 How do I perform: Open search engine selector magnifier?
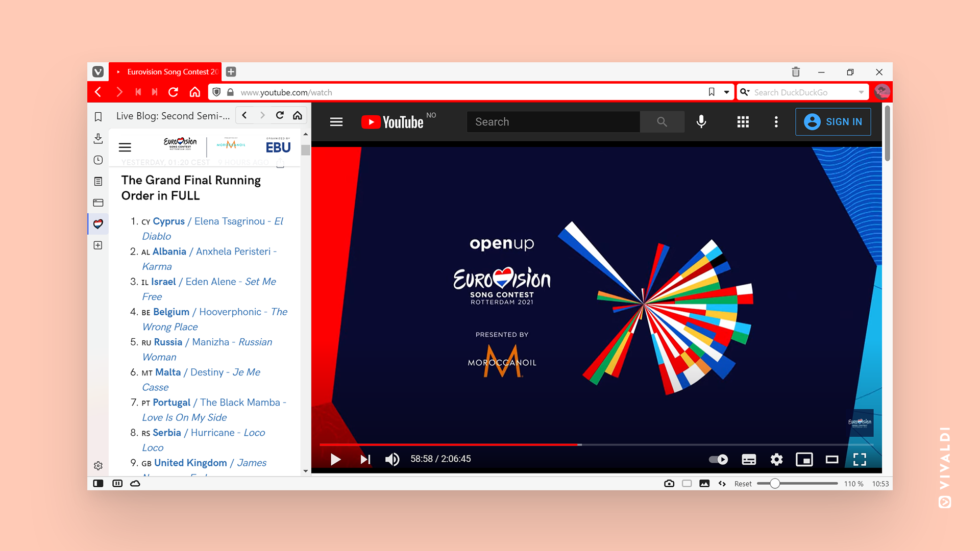(745, 92)
